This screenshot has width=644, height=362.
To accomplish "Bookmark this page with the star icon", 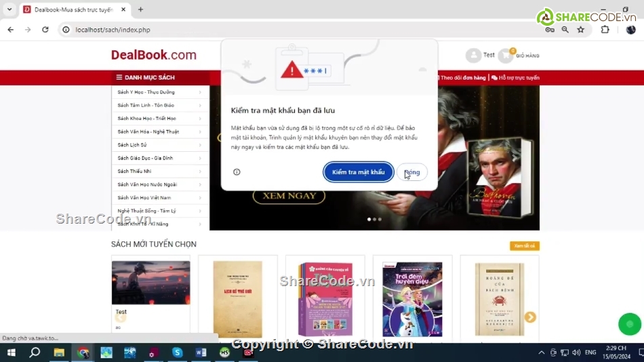I will 580,30.
